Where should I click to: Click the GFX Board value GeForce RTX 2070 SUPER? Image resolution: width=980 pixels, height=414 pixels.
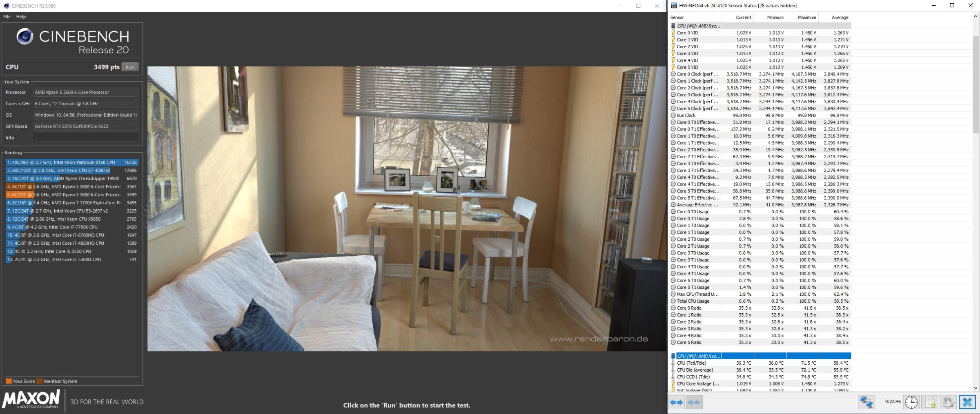85,126
